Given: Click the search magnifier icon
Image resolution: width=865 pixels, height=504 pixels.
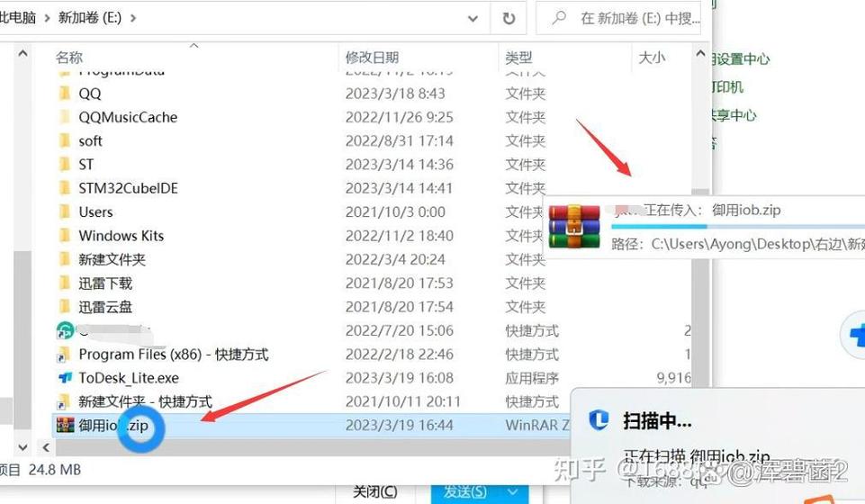Looking at the screenshot, I should (x=558, y=18).
